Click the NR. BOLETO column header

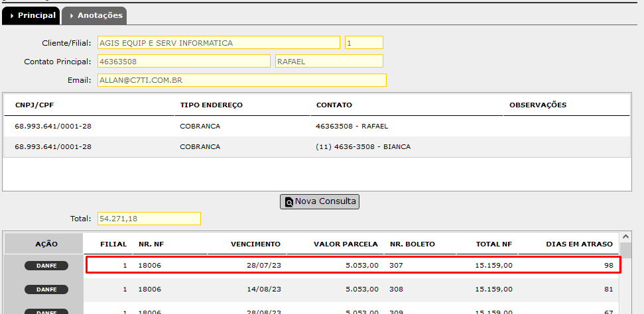413,244
